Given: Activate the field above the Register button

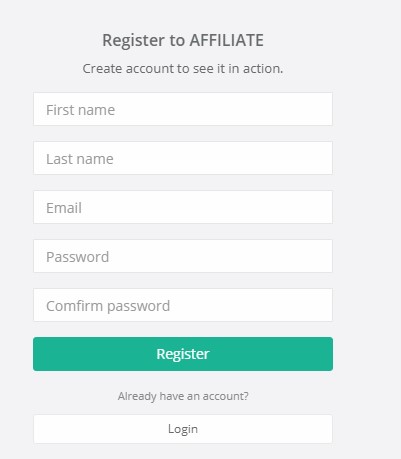Looking at the screenshot, I should 183,305.
